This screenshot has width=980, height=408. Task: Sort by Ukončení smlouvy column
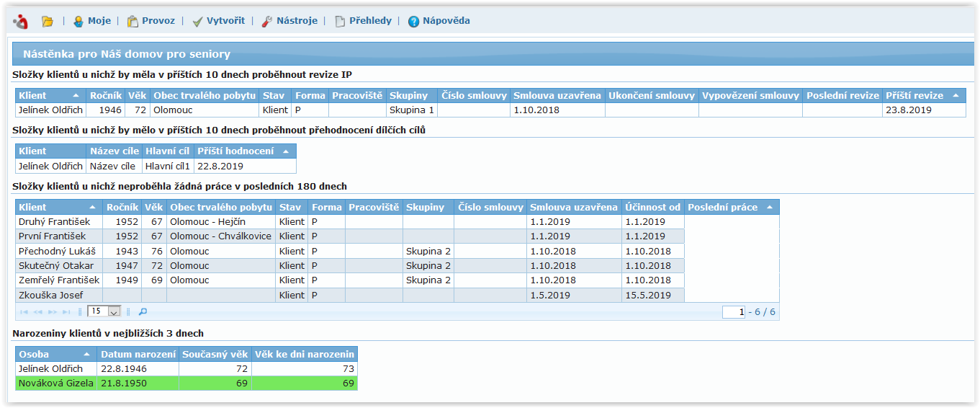[x=652, y=95]
